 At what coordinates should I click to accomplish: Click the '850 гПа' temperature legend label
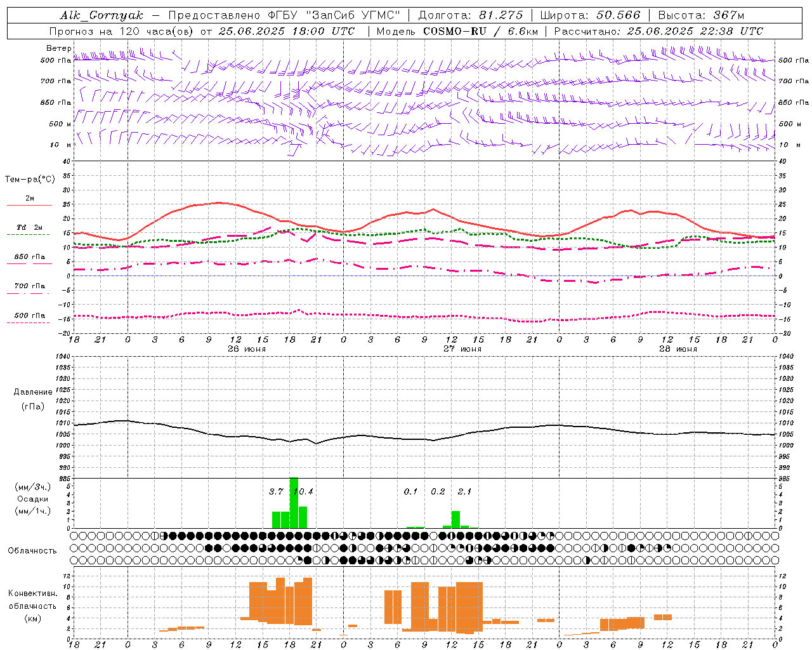30,257
